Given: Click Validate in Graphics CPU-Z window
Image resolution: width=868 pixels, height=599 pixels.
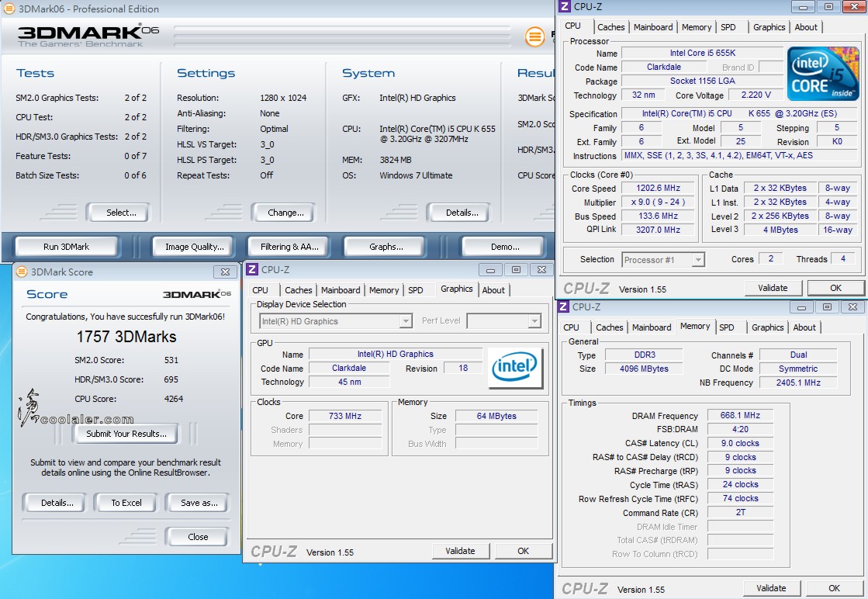Looking at the screenshot, I should (461, 551).
